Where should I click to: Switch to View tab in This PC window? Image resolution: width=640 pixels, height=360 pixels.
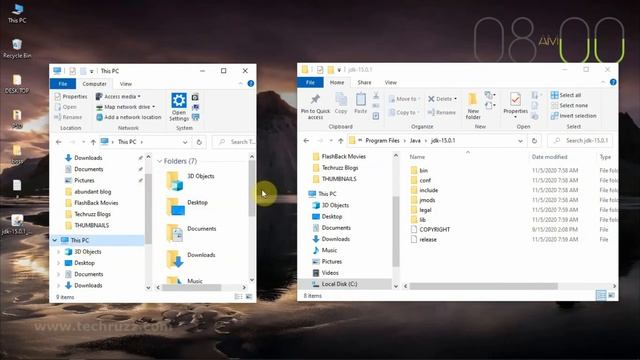point(126,84)
